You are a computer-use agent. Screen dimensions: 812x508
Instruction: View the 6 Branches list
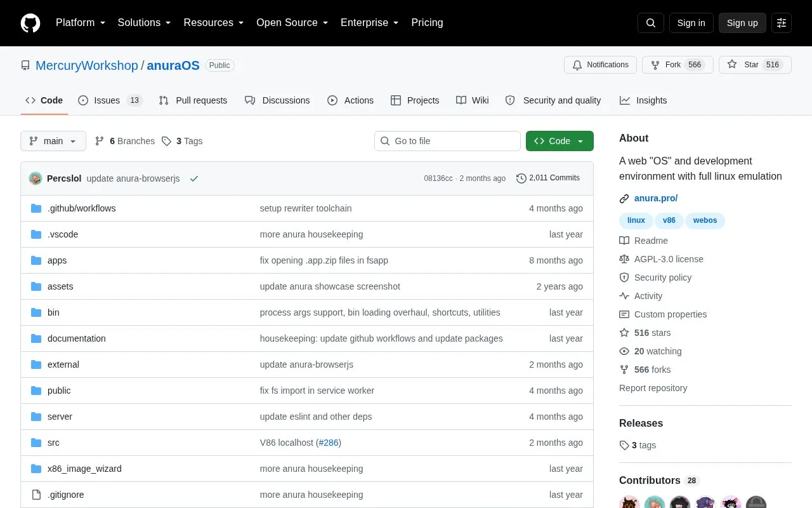click(125, 141)
